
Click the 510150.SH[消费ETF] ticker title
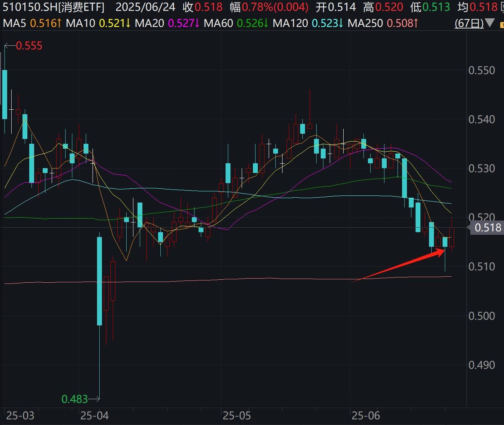54,7
